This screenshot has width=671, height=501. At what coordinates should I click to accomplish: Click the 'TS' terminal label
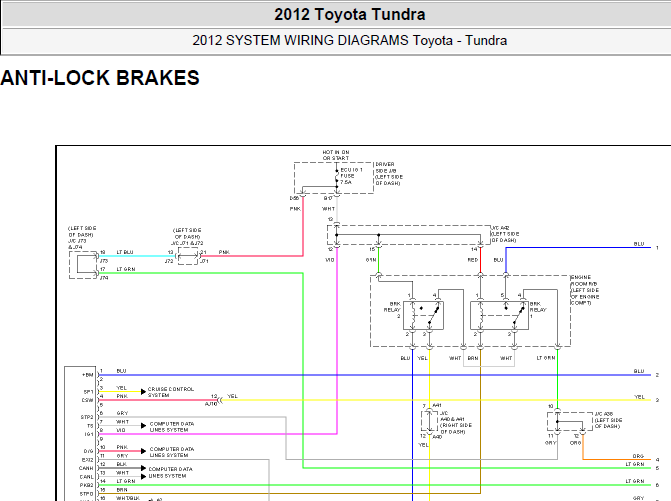90,426
